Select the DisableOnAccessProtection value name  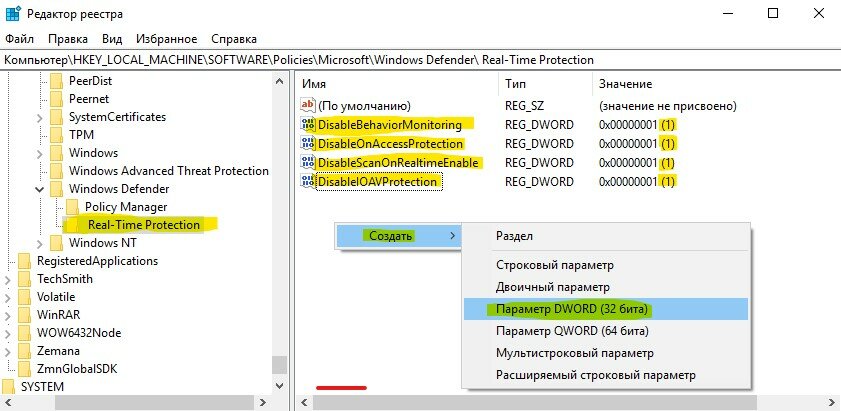390,144
